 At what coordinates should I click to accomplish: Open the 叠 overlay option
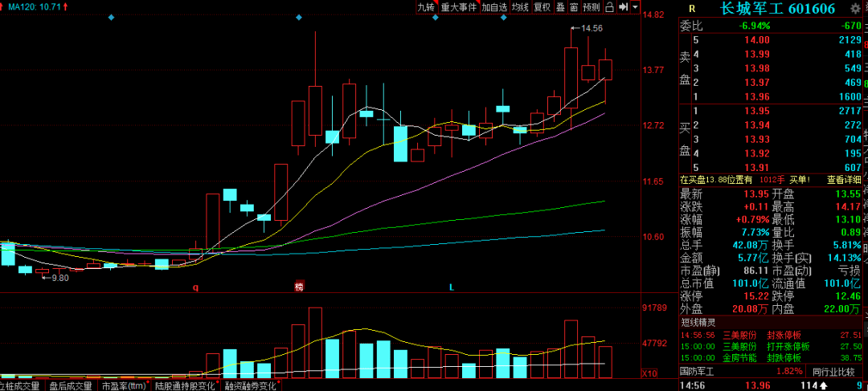(560, 7)
